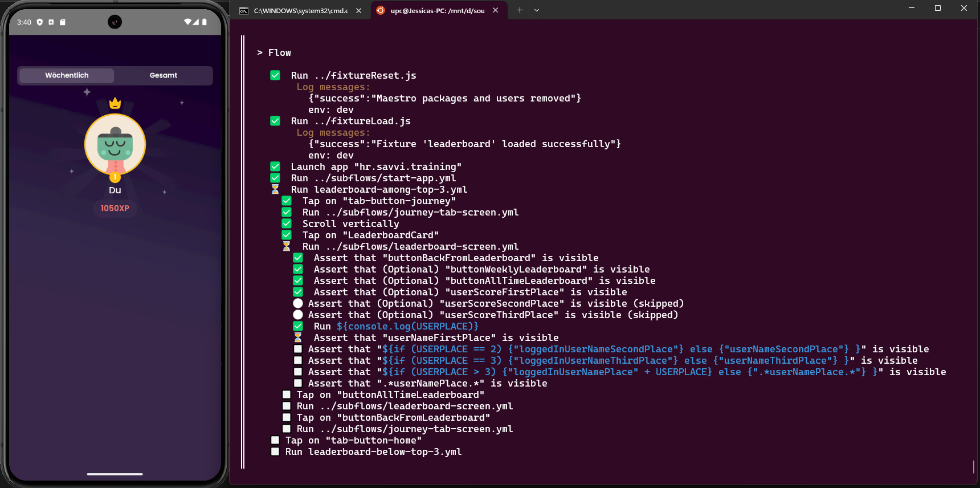
Task: Close the Ubuntu upc@Jessicas-PC tab
Action: 496,10
